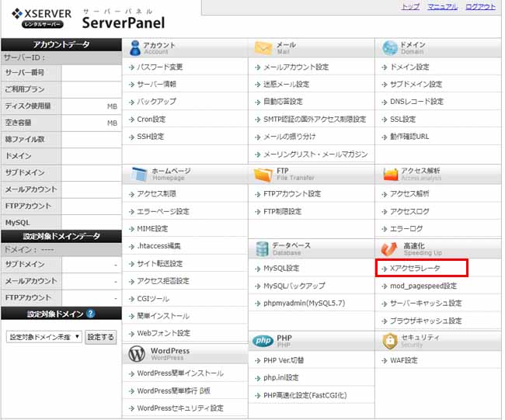The height and width of the screenshot is (420, 505).
Task: Open the トップ link in header
Action: [410, 6]
